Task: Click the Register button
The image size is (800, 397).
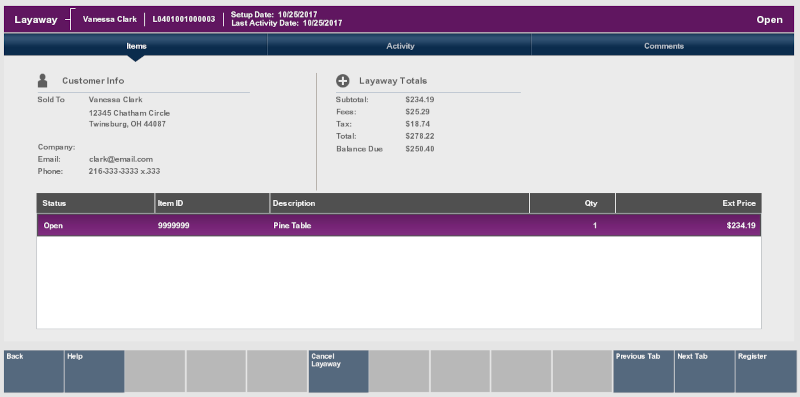Action: 765,371
